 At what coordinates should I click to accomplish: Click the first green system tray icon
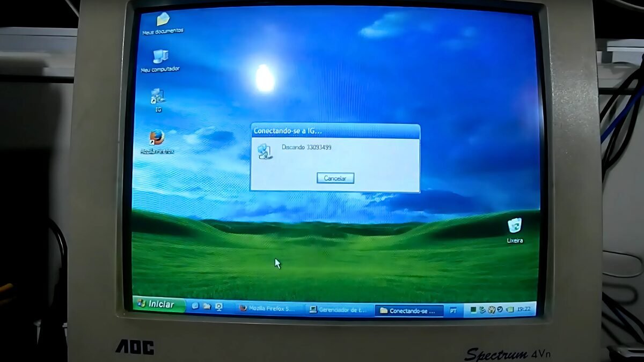point(473,310)
